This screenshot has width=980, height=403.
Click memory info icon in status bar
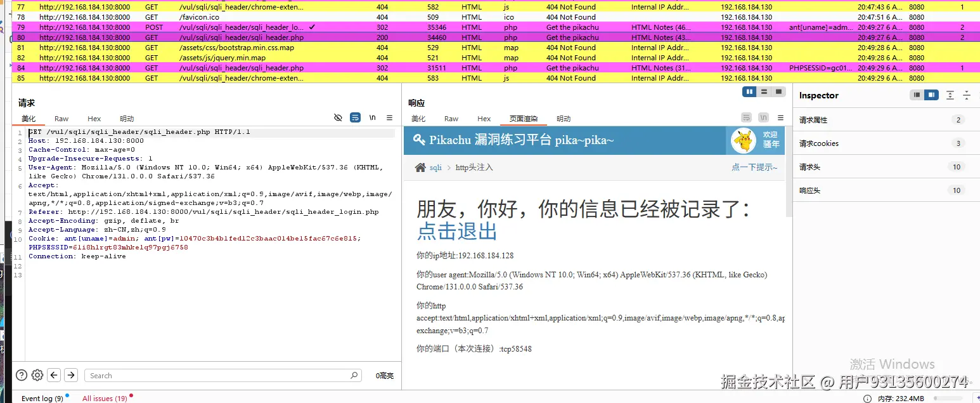pos(867,399)
